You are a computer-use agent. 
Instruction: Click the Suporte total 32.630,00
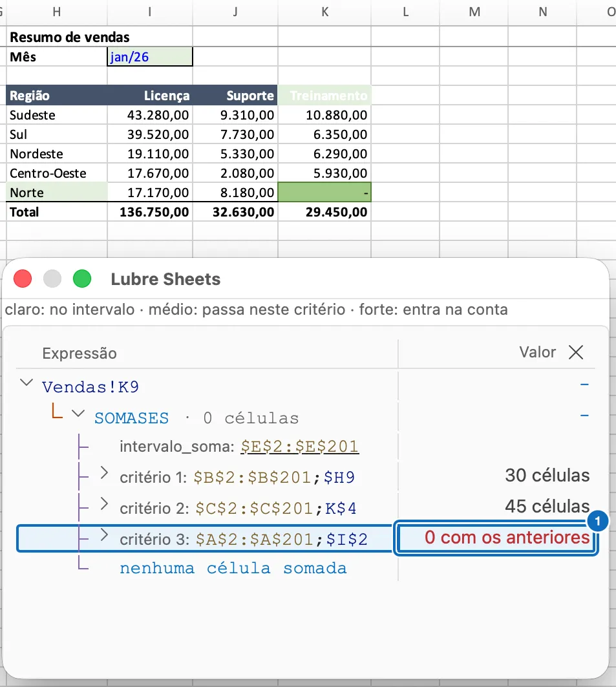(x=235, y=211)
